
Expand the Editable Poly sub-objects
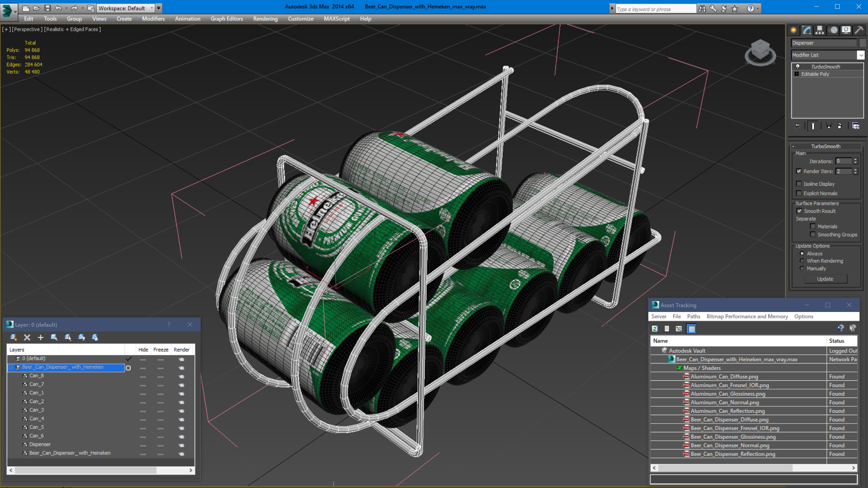click(797, 74)
